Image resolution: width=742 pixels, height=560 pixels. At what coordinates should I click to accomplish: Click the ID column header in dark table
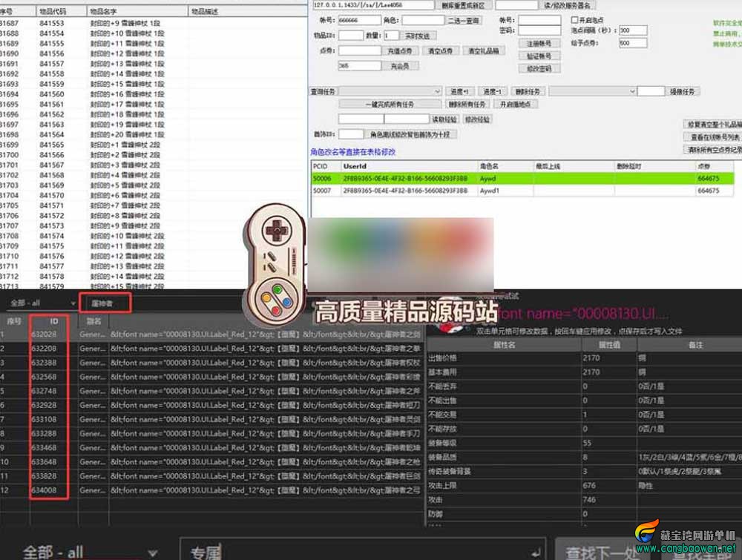tap(54, 322)
